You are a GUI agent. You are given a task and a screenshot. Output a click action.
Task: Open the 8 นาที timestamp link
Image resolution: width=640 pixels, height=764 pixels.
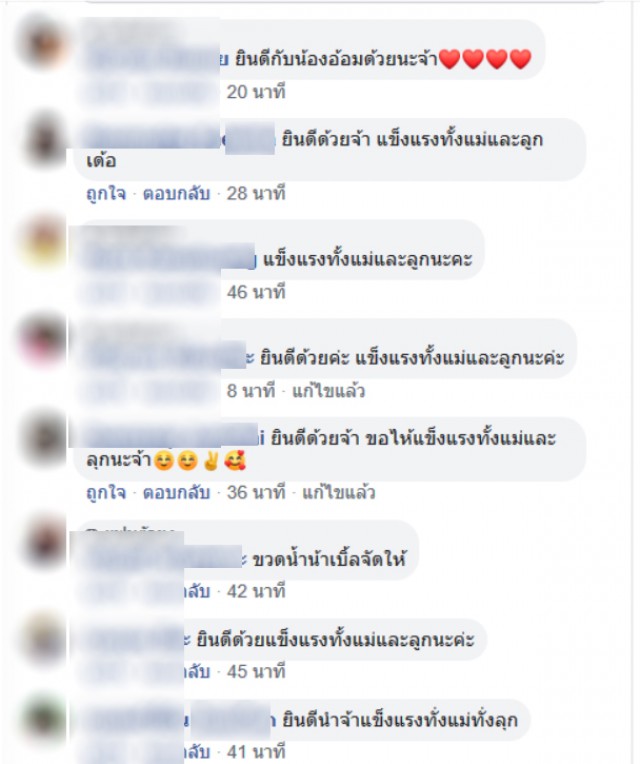pyautogui.click(x=250, y=391)
